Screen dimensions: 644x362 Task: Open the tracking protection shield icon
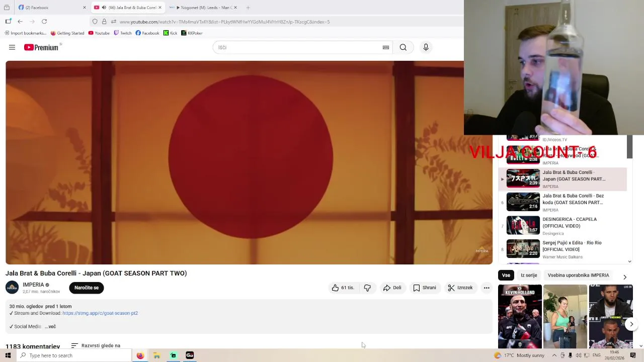pos(95,22)
